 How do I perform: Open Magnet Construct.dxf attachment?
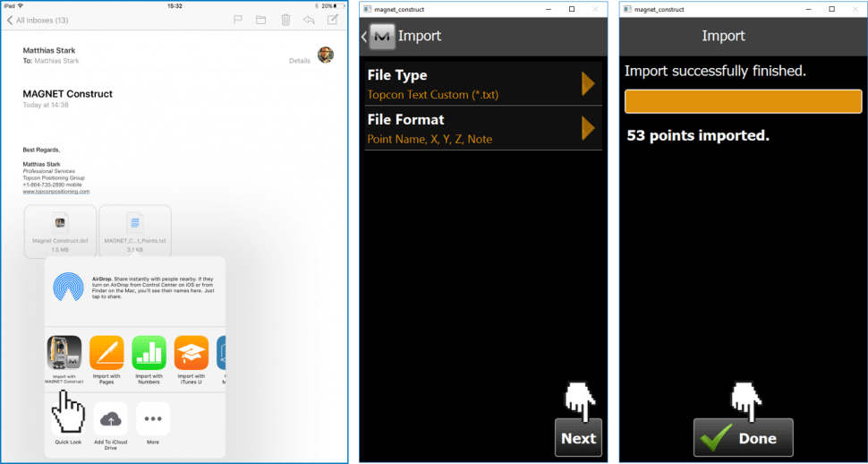pyautogui.click(x=61, y=230)
